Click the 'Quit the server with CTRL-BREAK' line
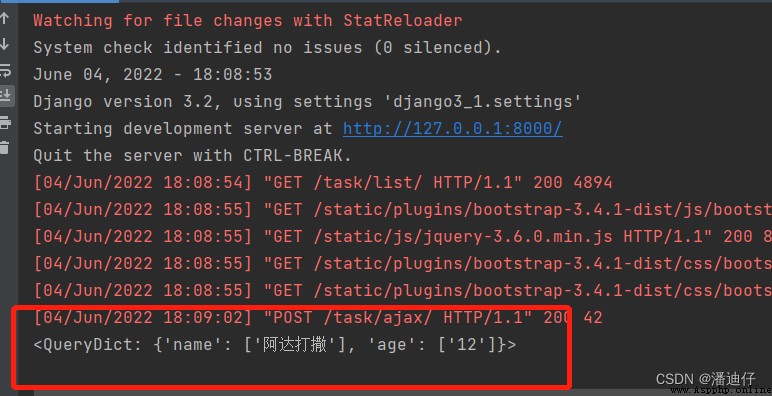The width and height of the screenshot is (772, 396). point(193,156)
